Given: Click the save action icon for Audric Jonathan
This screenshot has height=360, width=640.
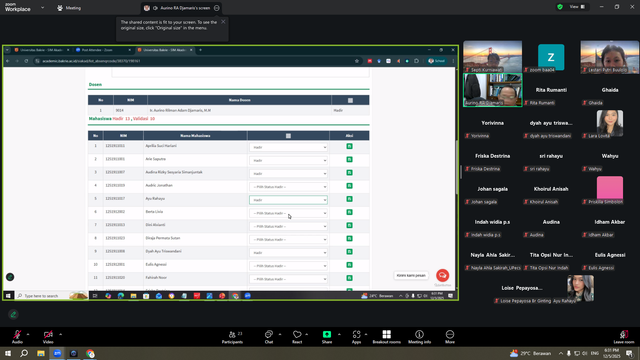Looking at the screenshot, I should [x=349, y=186].
